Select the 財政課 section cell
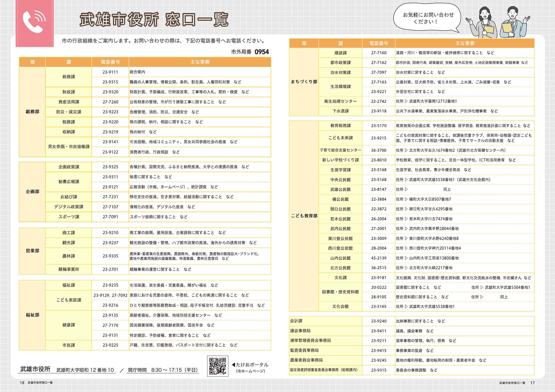Image resolution: width=555 pixels, height=392 pixels. 69,92
